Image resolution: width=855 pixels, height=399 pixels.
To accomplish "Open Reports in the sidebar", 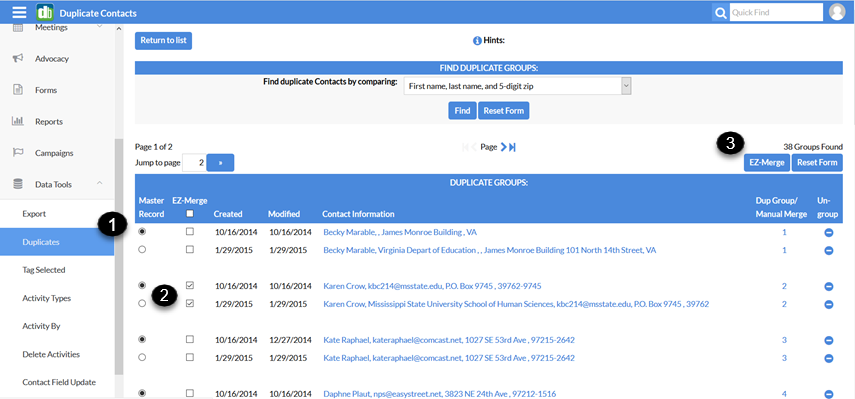I will click(49, 122).
